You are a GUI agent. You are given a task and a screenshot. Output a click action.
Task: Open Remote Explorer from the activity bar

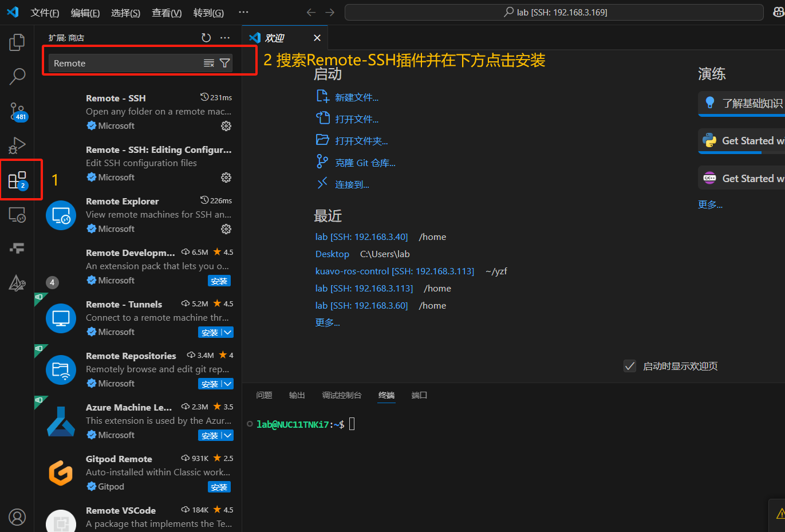17,215
